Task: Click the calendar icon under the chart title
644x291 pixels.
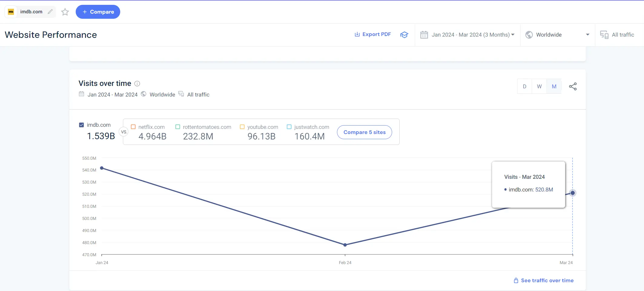Action: pos(81,94)
